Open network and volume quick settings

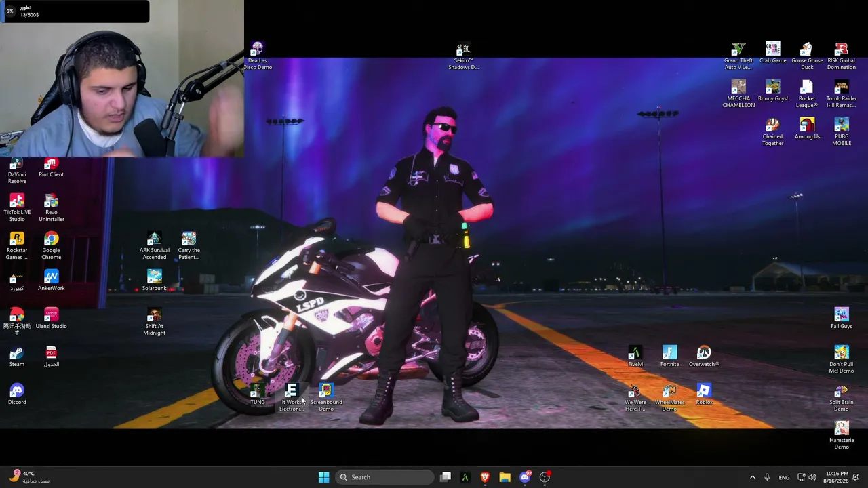click(807, 477)
